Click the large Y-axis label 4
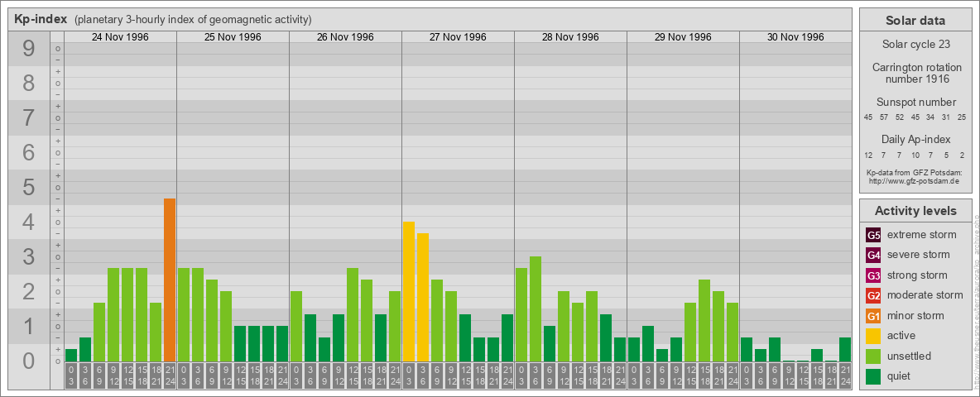Image resolution: width=980 pixels, height=397 pixels. 29,222
